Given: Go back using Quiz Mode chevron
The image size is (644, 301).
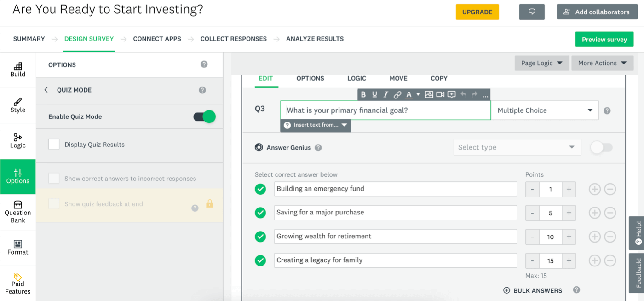Looking at the screenshot, I should point(46,90).
